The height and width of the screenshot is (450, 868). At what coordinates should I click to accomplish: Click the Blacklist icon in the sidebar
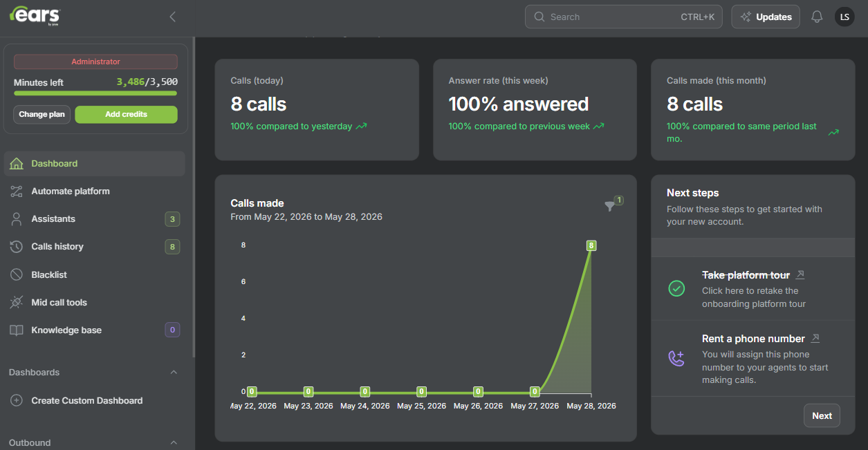pyautogui.click(x=17, y=274)
